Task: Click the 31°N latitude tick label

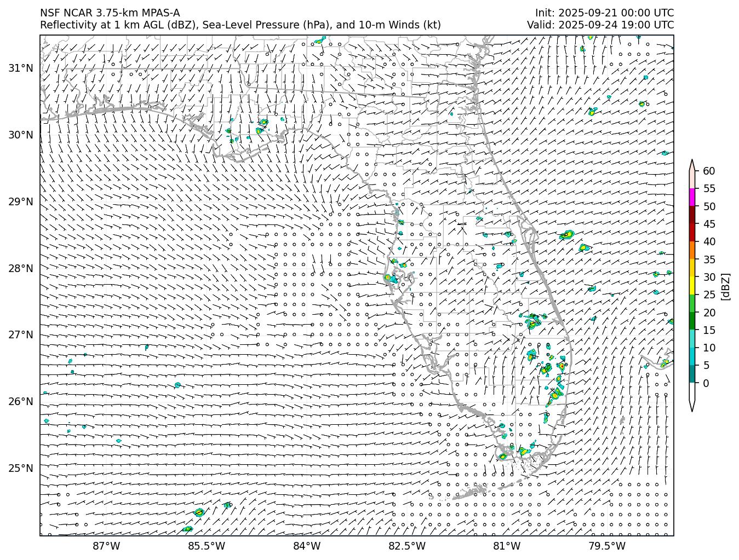Action: (21, 68)
